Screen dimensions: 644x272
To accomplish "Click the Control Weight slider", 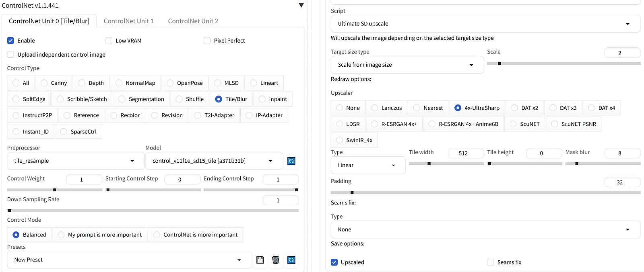I will [x=55, y=190].
